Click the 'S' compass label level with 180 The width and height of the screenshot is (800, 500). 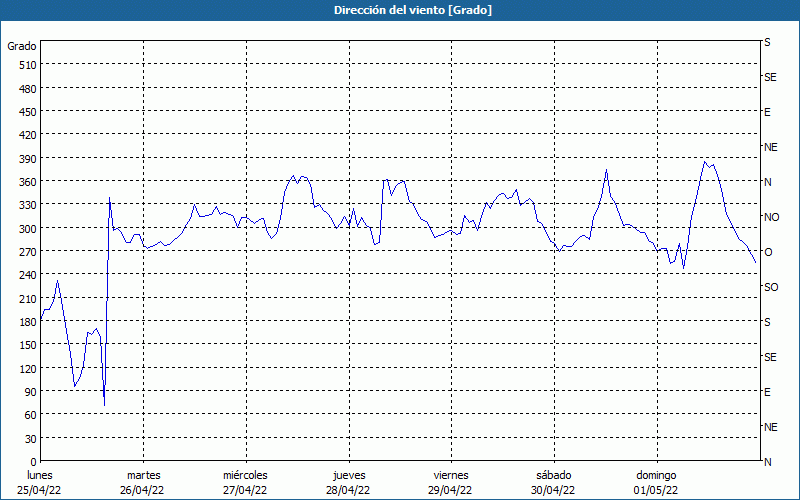click(767, 322)
